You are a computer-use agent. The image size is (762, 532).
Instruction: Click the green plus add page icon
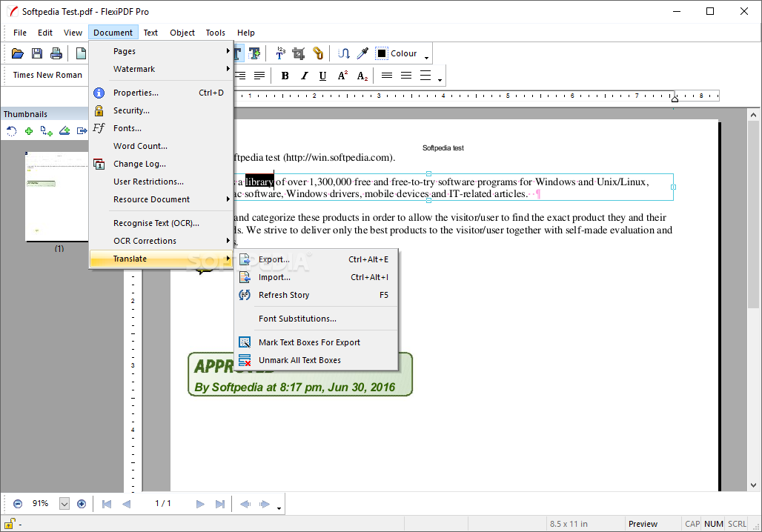[x=29, y=130]
